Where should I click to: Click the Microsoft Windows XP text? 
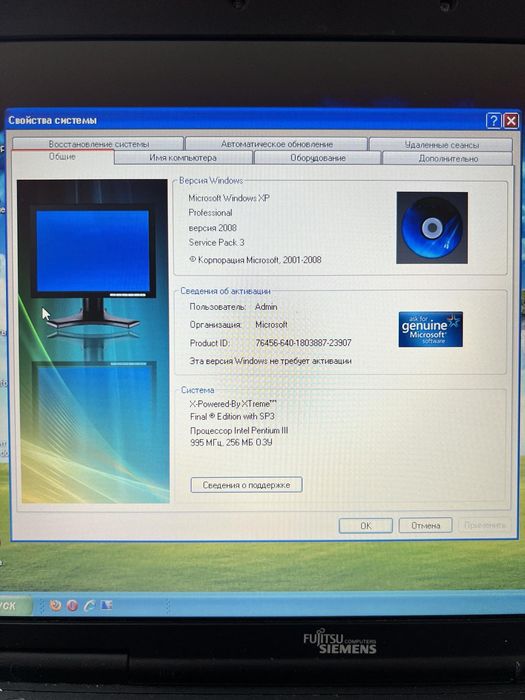tap(229, 198)
